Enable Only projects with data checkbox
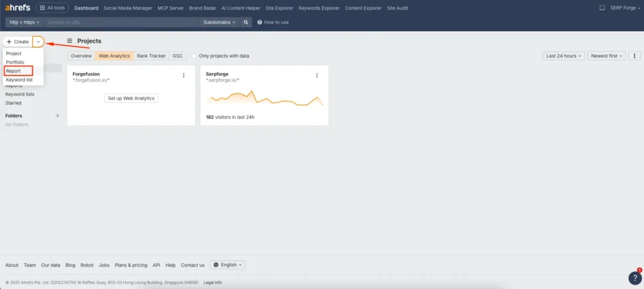The width and height of the screenshot is (644, 289). point(194,56)
